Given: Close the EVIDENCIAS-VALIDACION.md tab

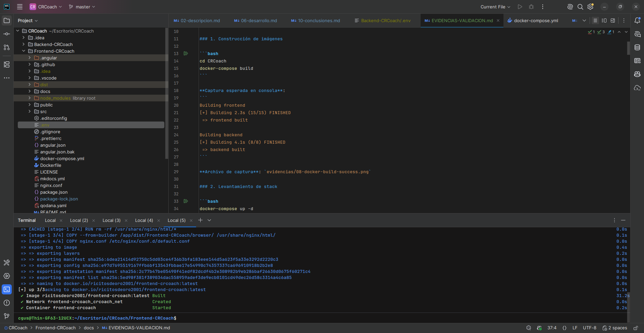Looking at the screenshot, I should 498,20.
